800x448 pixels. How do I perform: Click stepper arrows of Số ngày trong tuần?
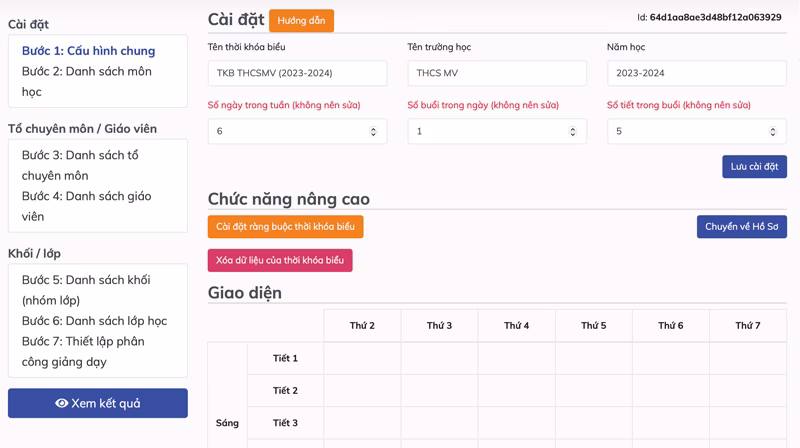coord(373,131)
